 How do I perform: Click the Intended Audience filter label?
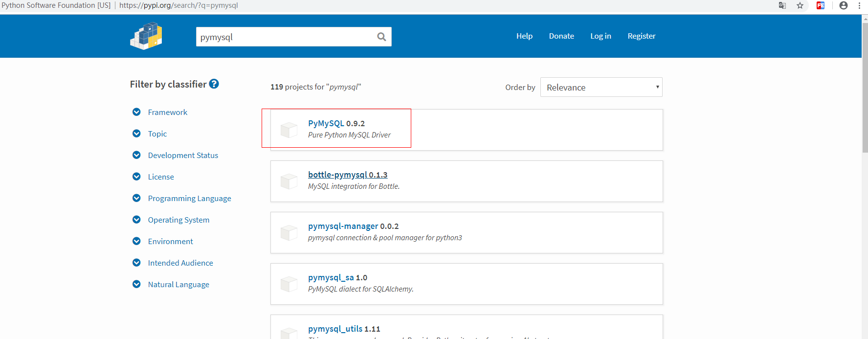180,263
